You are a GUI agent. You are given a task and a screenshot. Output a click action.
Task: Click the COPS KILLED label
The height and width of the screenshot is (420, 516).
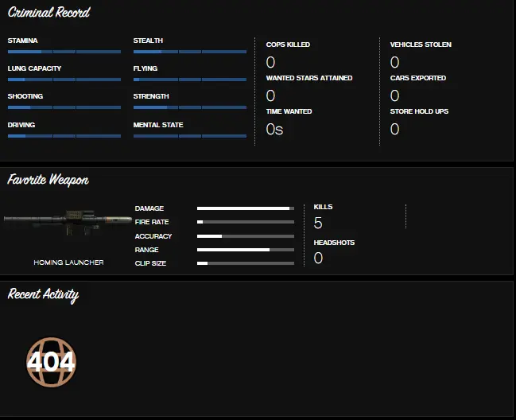(x=288, y=45)
